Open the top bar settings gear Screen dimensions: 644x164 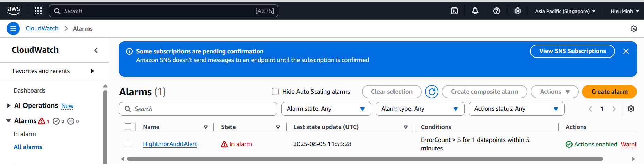click(518, 11)
